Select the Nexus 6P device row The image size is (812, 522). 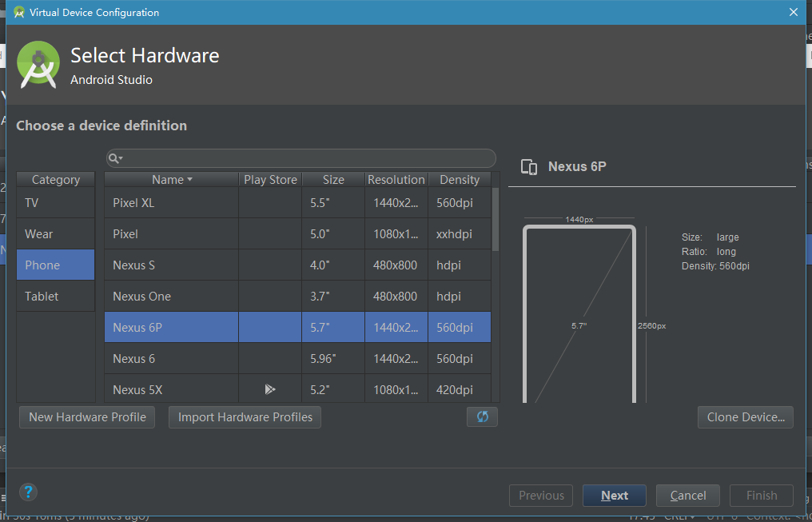point(298,327)
